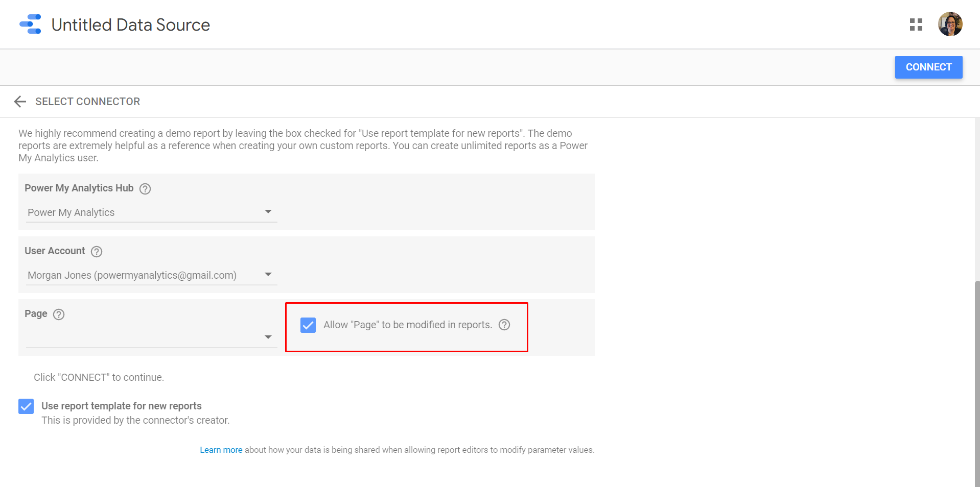Click the Data Studio logo icon
The image size is (980, 487).
(30, 25)
